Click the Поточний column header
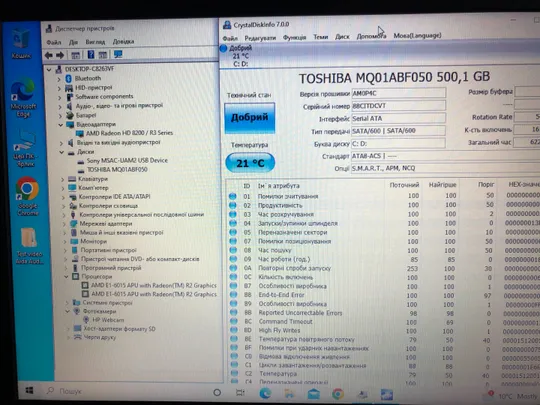The height and width of the screenshot is (405, 540). [x=404, y=185]
